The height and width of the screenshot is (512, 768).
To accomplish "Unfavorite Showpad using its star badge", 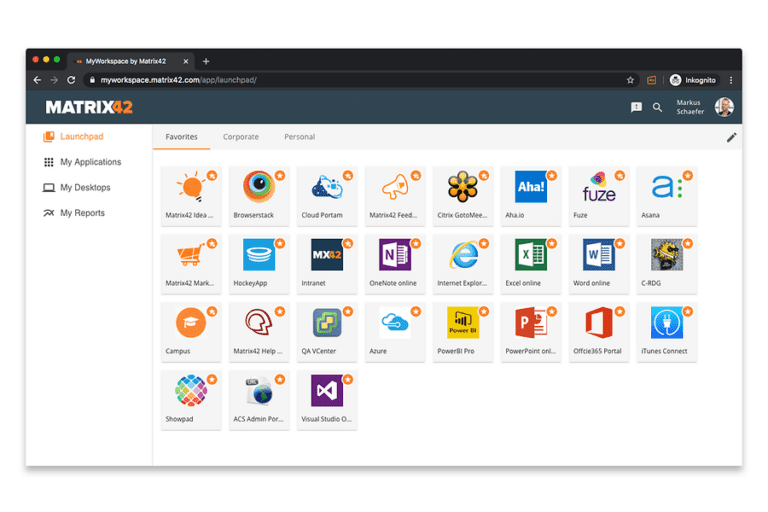I will 212,379.
